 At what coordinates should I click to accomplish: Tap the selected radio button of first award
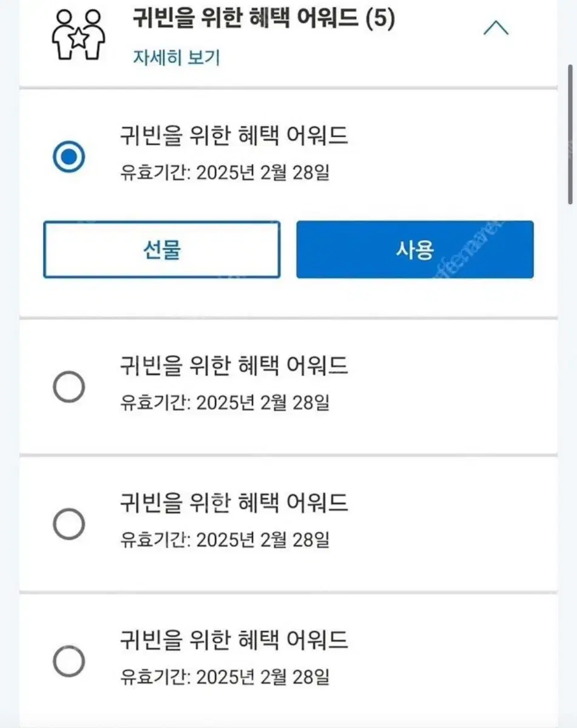tap(69, 157)
